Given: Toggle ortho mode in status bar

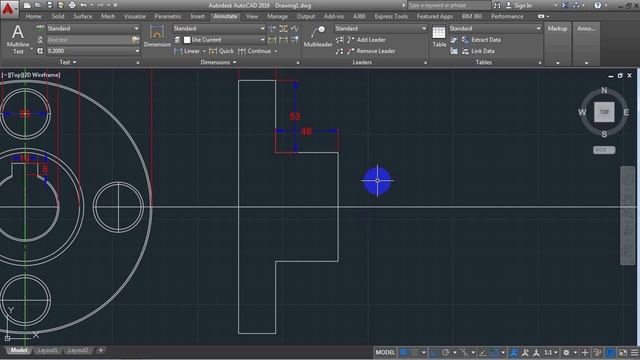Looking at the screenshot, I should [434, 352].
